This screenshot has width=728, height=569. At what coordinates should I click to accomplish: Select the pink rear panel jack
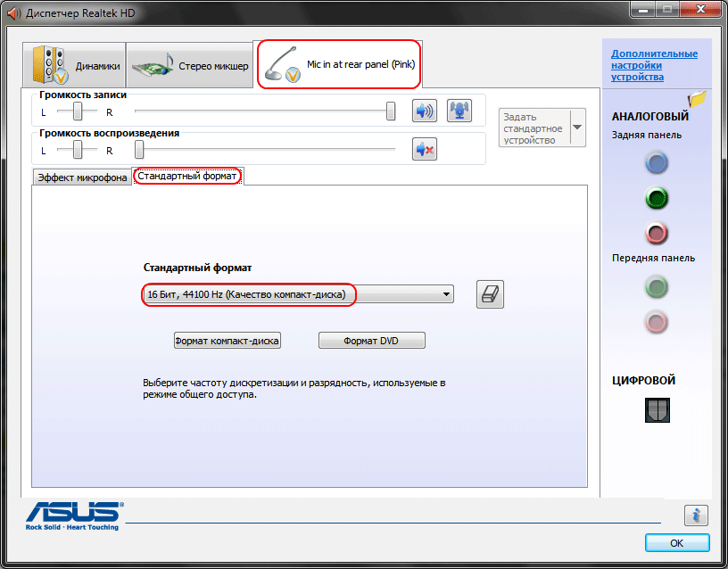point(657,234)
